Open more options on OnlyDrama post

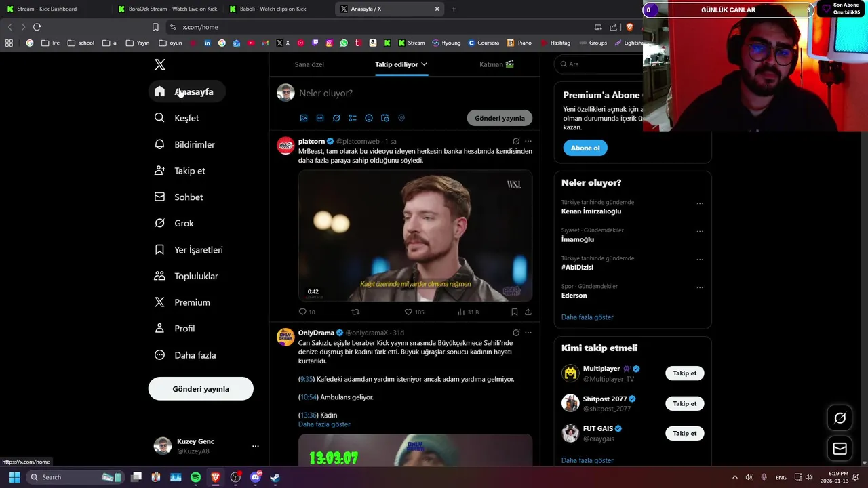point(528,333)
